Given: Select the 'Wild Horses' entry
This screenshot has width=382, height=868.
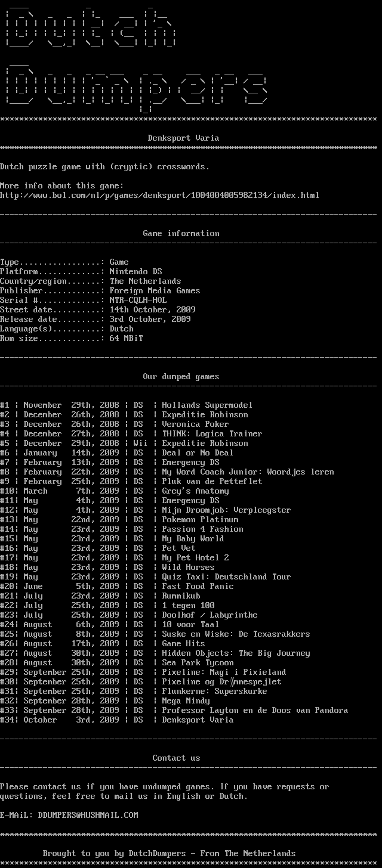Looking at the screenshot, I should [189, 567].
